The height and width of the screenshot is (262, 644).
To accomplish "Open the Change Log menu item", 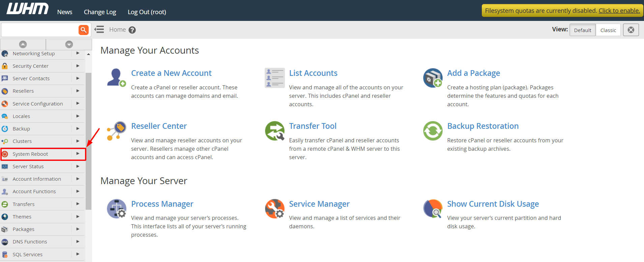I will (100, 12).
